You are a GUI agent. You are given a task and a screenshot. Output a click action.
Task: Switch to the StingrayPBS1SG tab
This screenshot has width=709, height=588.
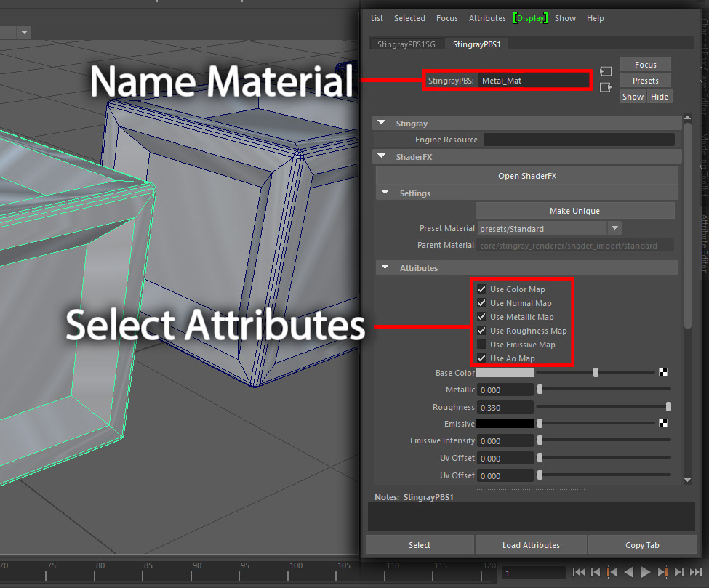coord(406,44)
